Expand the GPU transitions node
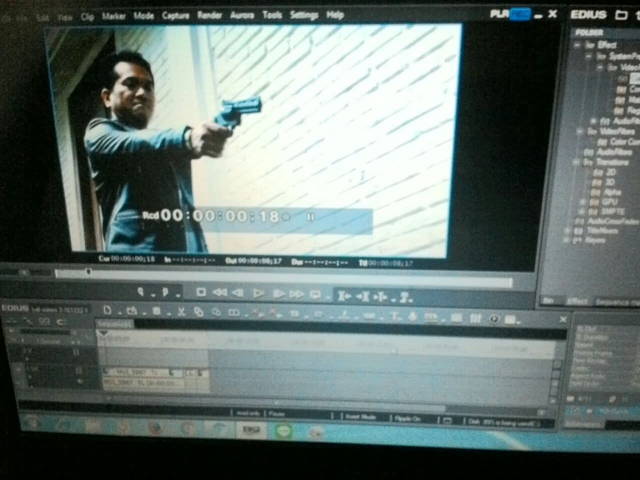The height and width of the screenshot is (480, 640). click(583, 202)
